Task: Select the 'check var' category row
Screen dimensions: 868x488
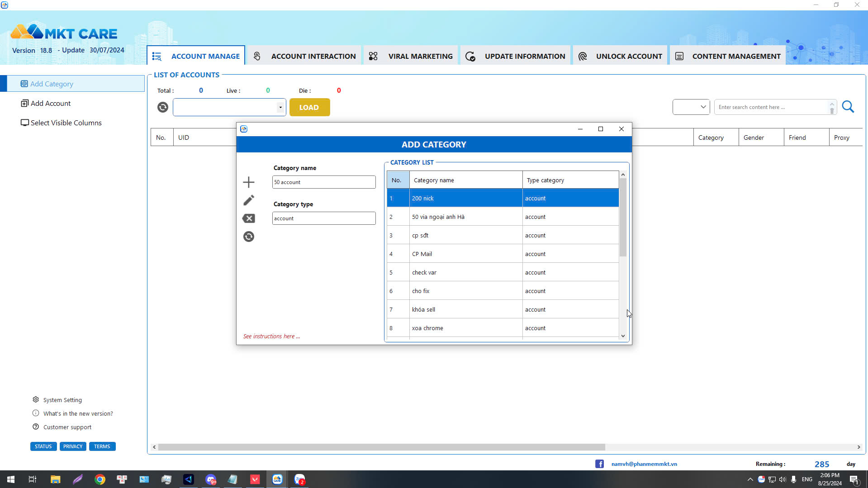Action: pos(503,273)
